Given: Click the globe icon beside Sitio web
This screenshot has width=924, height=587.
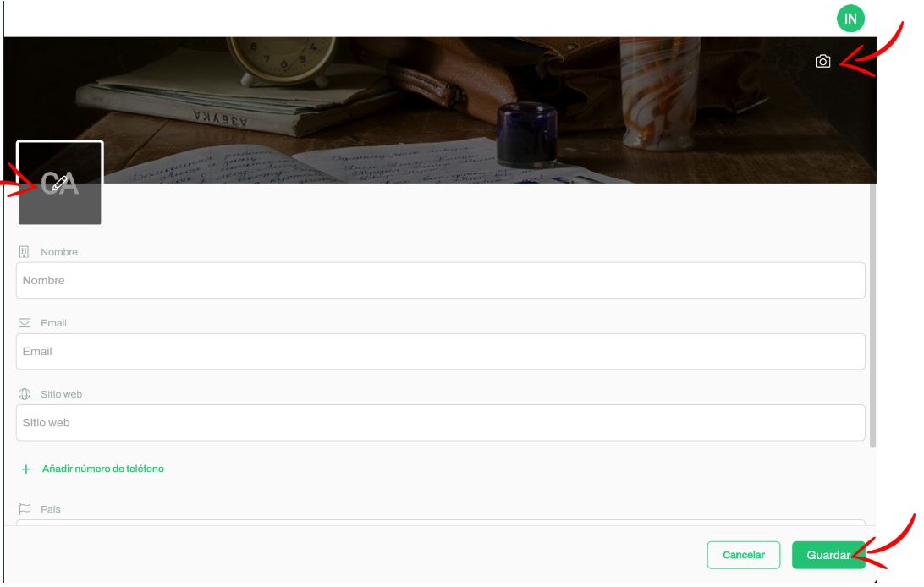Looking at the screenshot, I should pyautogui.click(x=25, y=394).
